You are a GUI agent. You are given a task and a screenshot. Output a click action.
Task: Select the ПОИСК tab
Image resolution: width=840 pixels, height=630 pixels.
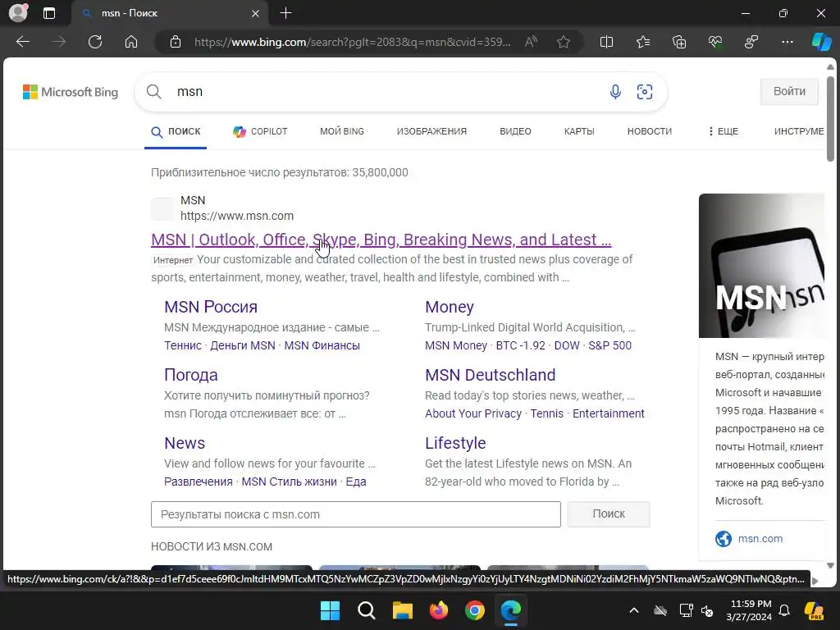pos(176,131)
